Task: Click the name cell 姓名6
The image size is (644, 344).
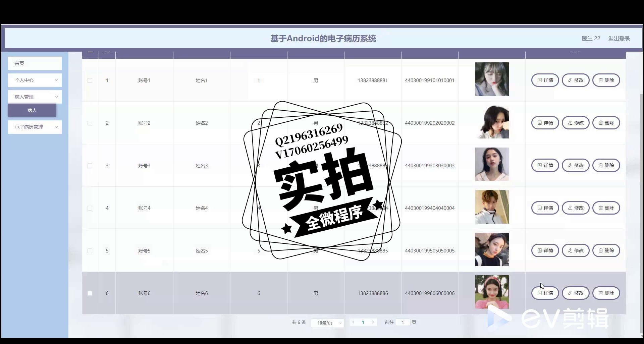Action: point(202,293)
